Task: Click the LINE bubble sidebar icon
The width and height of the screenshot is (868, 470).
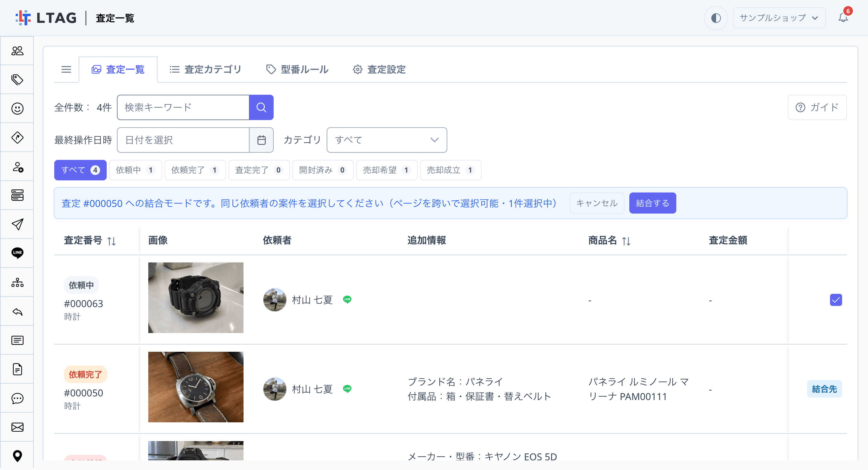Action: (17, 253)
